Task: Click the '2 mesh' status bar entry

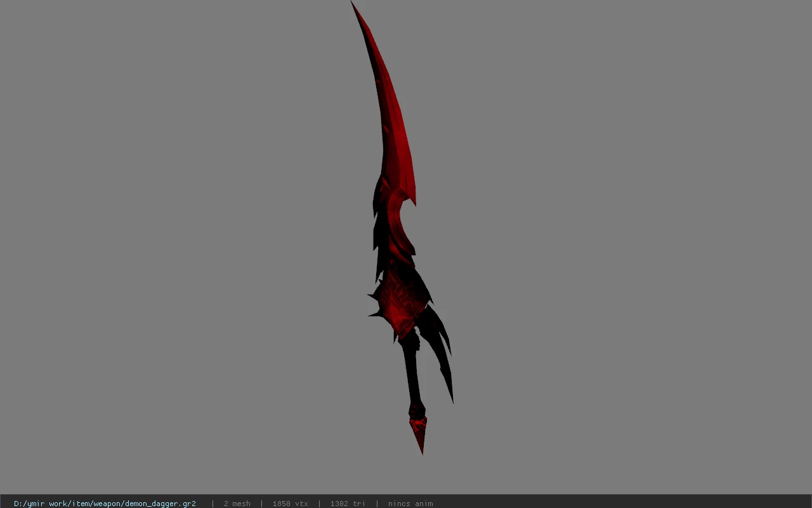Action: 237,504
